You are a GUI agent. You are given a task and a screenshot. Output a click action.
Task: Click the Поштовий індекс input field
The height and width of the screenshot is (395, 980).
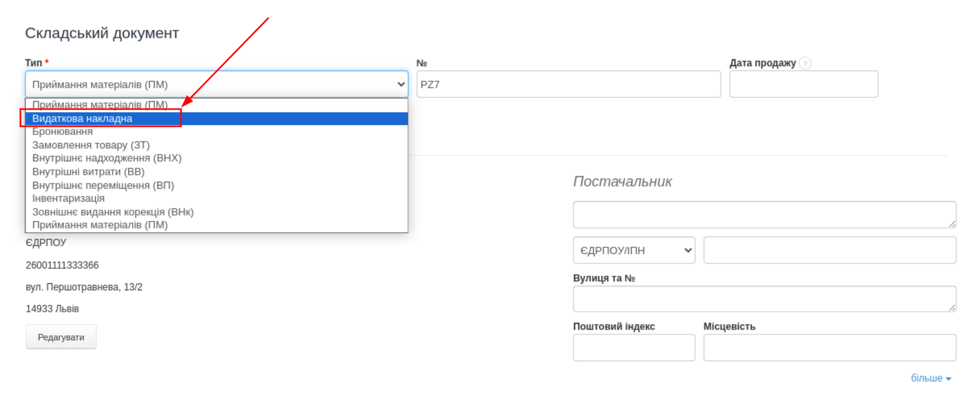point(633,348)
